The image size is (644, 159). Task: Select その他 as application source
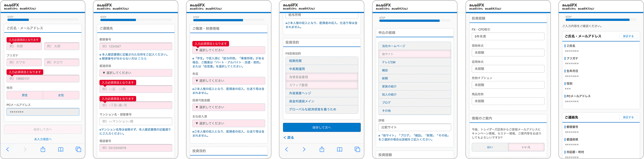click(x=415, y=111)
